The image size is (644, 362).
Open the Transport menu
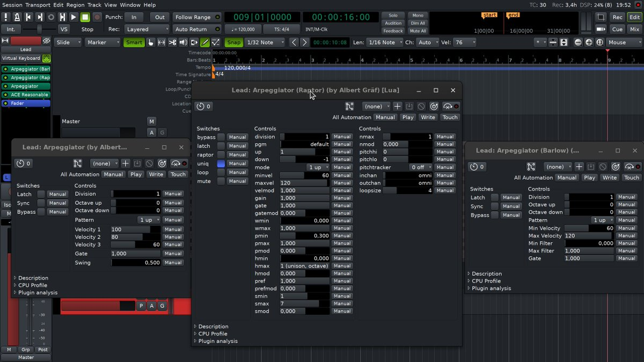coord(38,5)
